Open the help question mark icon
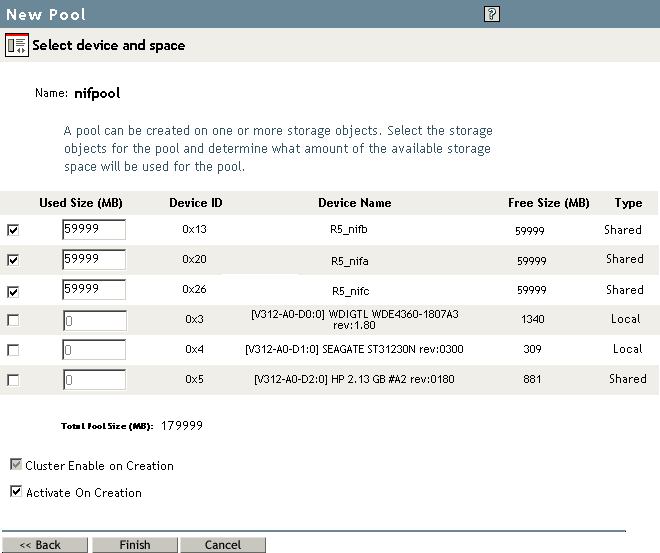The width and height of the screenshot is (660, 553). coord(492,14)
